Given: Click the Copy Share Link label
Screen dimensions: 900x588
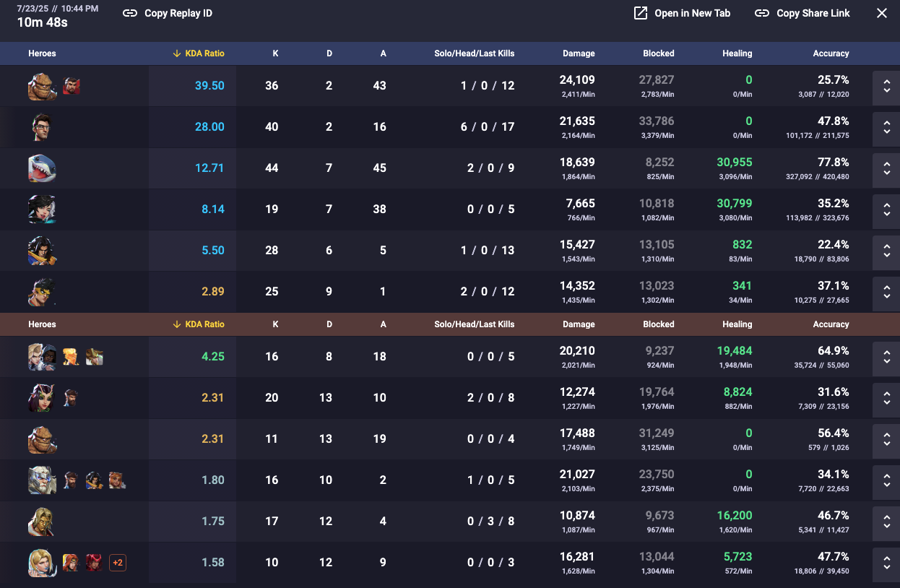Looking at the screenshot, I should click(x=813, y=13).
